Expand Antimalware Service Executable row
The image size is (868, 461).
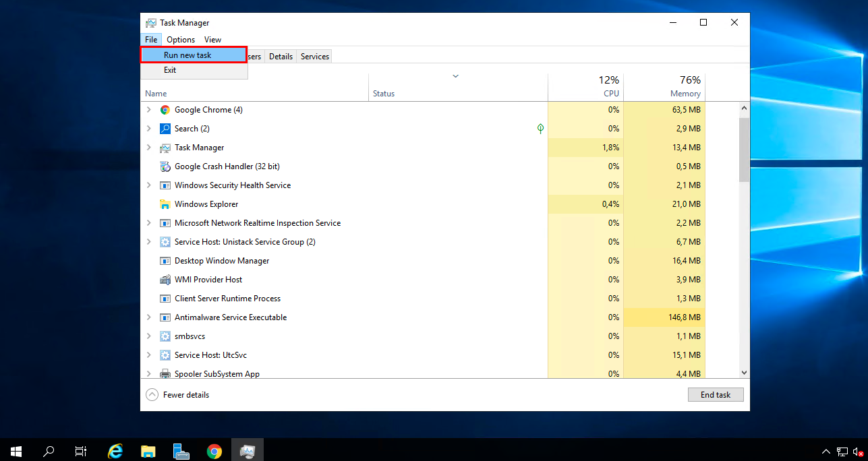(x=149, y=317)
